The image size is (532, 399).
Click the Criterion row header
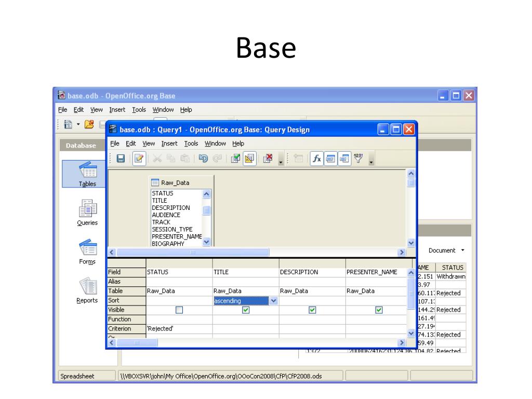(126, 329)
